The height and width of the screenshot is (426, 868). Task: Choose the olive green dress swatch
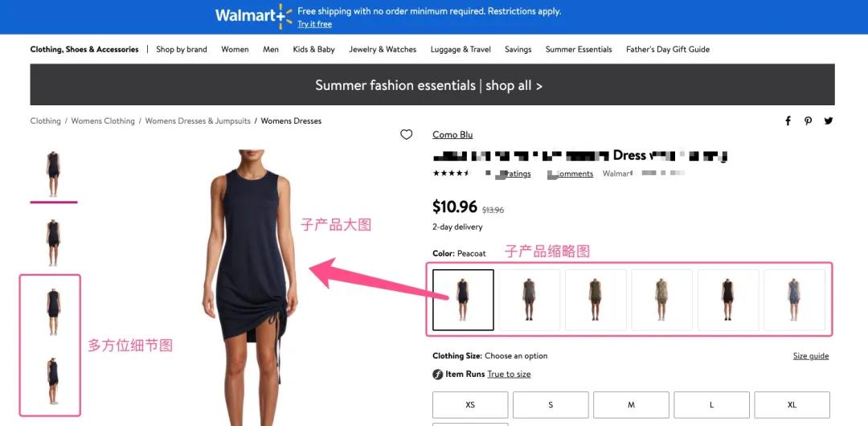596,300
